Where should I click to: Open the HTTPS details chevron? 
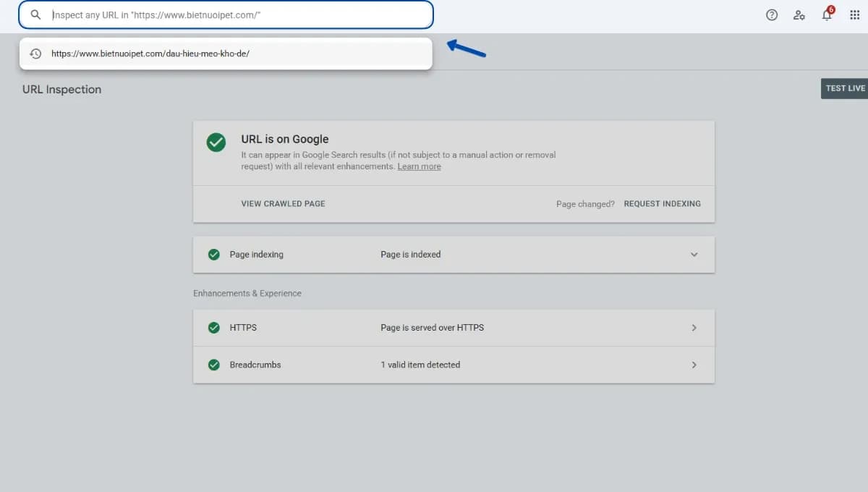click(694, 328)
